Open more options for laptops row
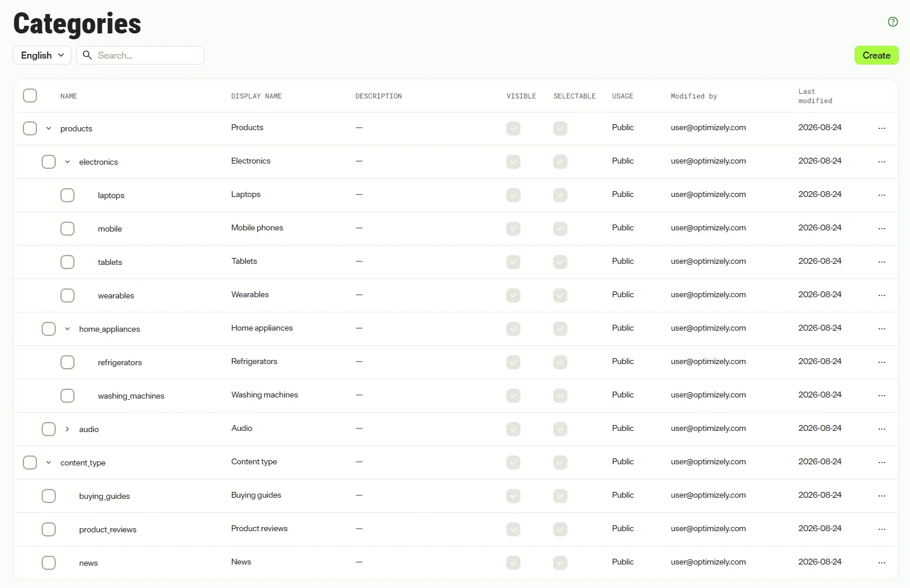Image resolution: width=910 pixels, height=588 pixels. click(x=882, y=195)
